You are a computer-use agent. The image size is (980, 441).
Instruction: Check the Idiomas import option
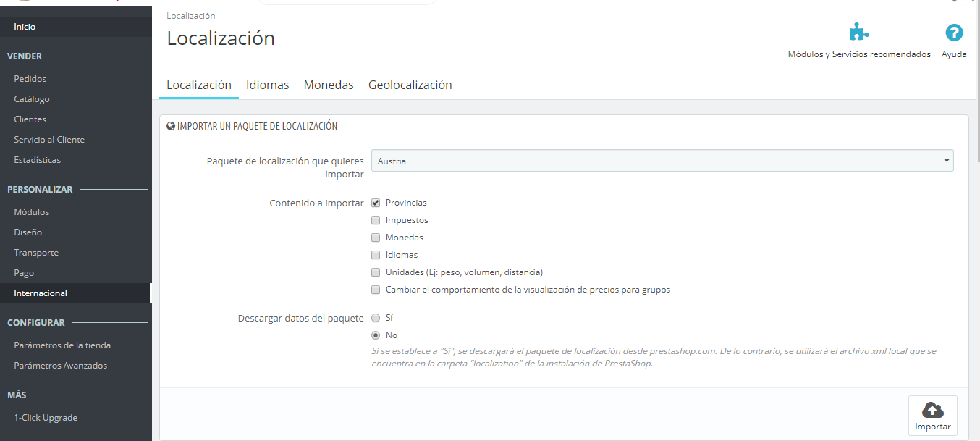pos(376,255)
